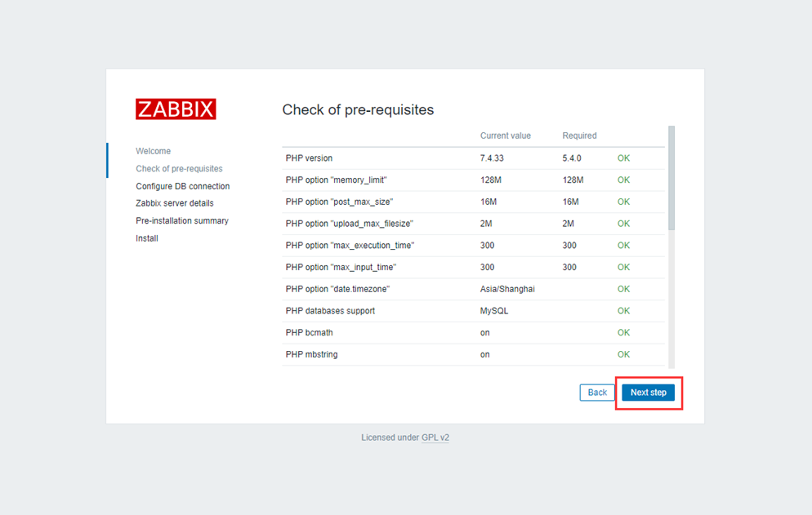
Task: Select Pre-installation summary step
Action: [x=182, y=221]
